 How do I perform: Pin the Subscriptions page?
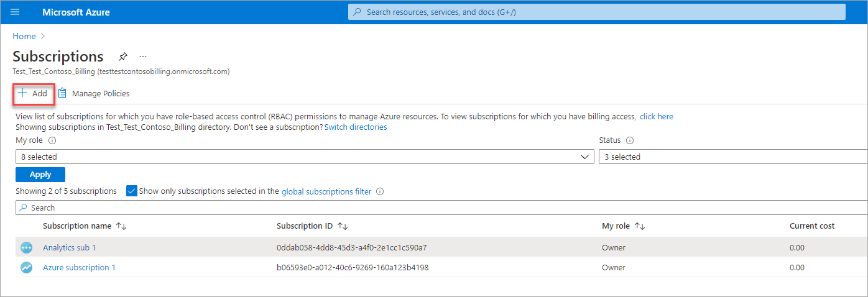pyautogui.click(x=123, y=57)
